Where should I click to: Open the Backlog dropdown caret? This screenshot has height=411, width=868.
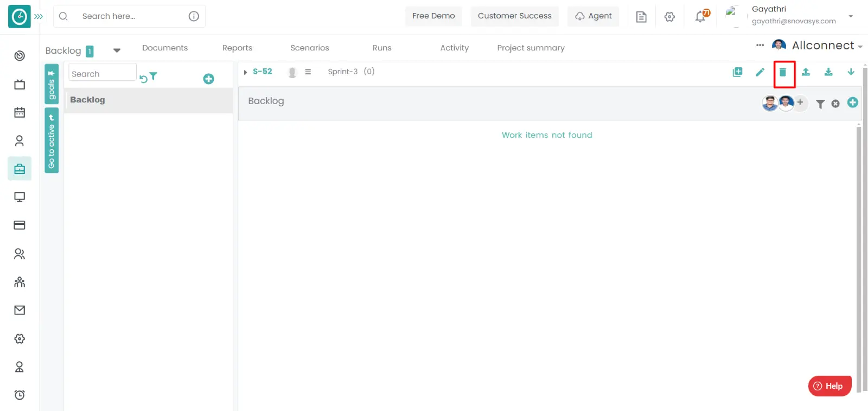[117, 50]
